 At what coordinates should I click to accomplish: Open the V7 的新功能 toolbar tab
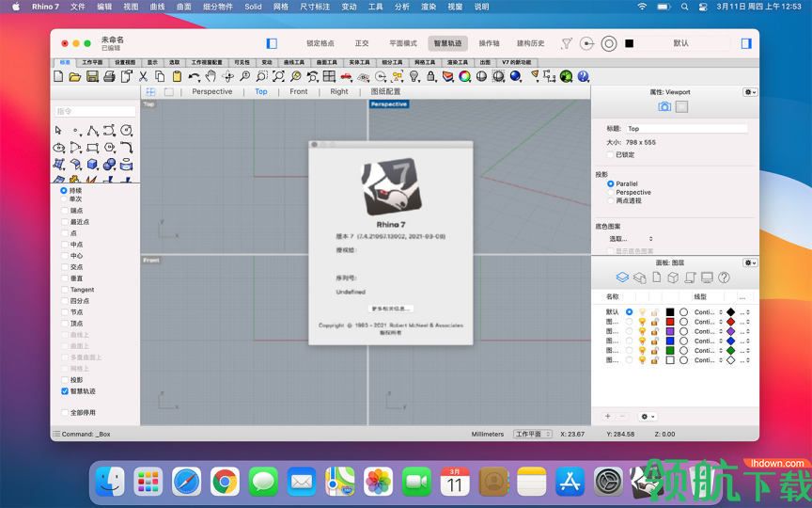coord(516,62)
